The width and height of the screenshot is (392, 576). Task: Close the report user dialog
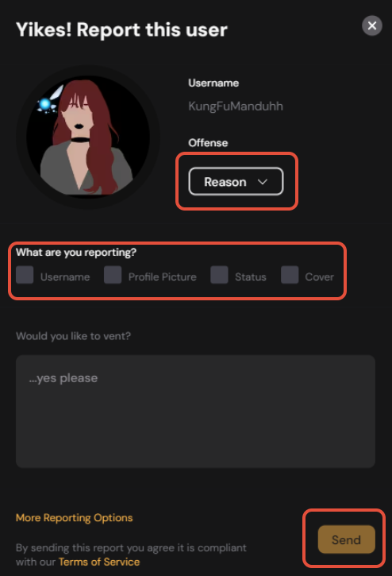pyautogui.click(x=372, y=25)
